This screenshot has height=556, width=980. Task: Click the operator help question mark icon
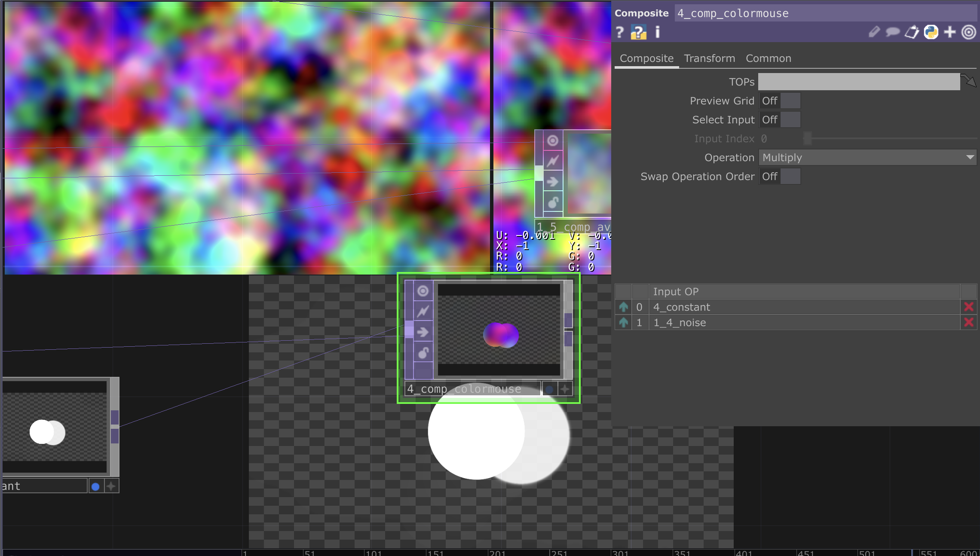coord(619,32)
